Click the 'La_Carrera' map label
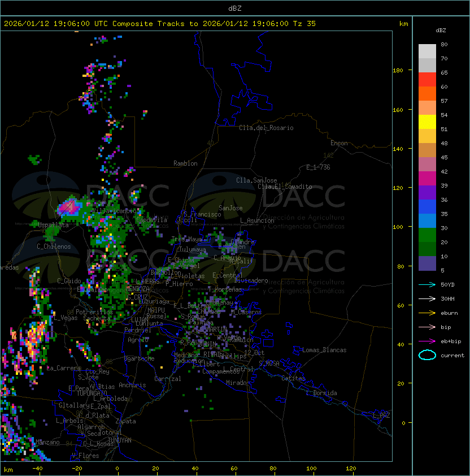The image size is (470, 476). click(64, 368)
